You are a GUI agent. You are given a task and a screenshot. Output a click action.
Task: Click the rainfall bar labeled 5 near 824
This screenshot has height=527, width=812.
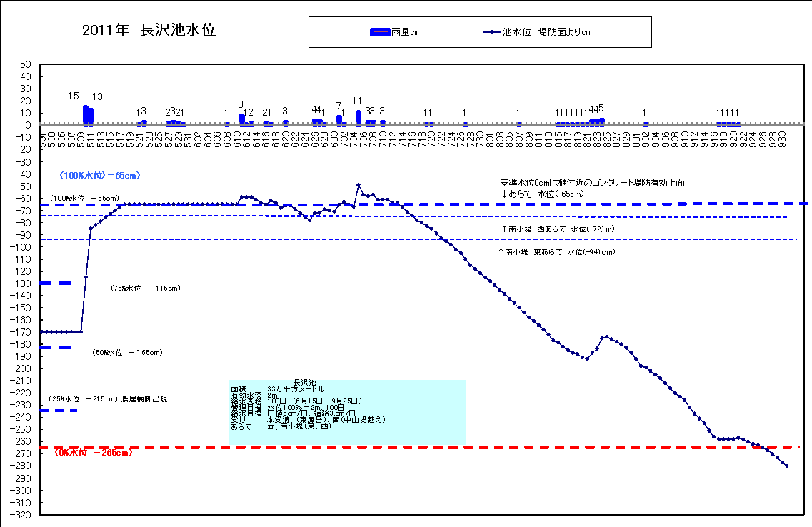click(x=602, y=121)
